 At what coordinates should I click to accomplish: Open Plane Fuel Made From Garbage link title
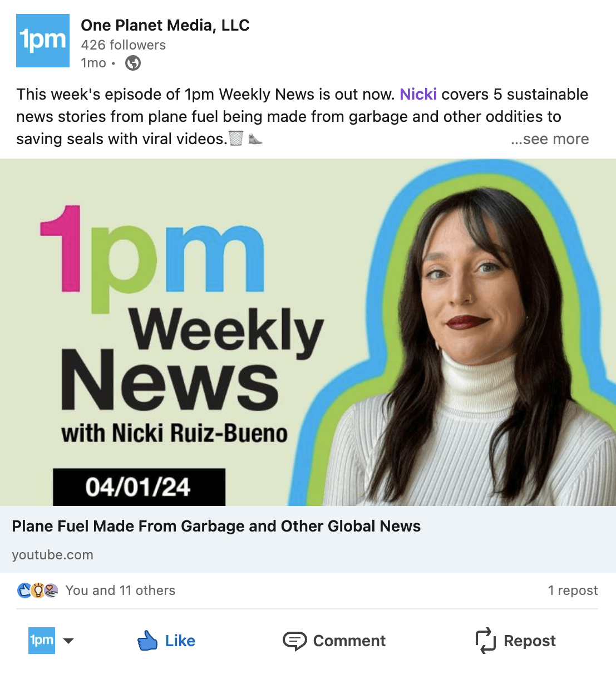(216, 526)
